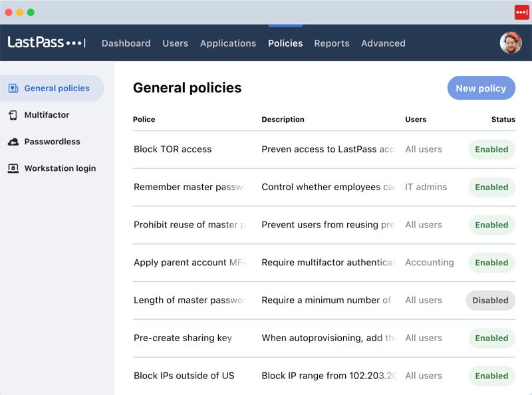
Task: Switch to the Dashboard tab
Action: tap(126, 43)
